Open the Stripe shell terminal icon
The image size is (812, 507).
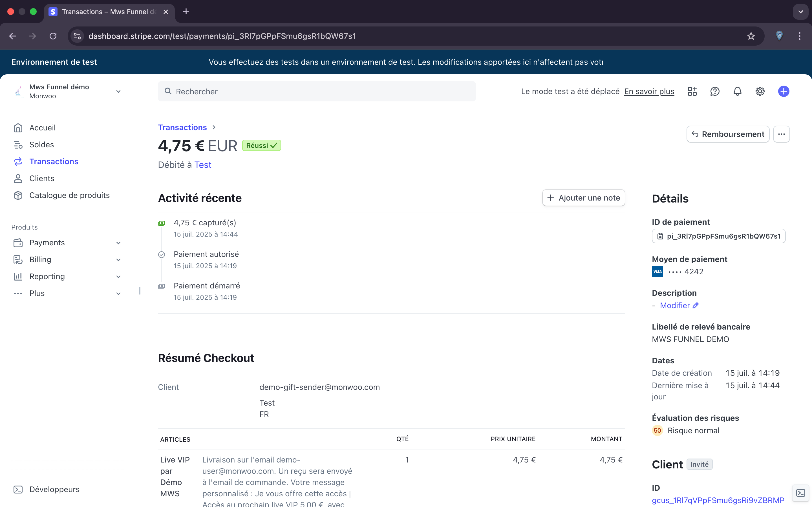pyautogui.click(x=801, y=493)
